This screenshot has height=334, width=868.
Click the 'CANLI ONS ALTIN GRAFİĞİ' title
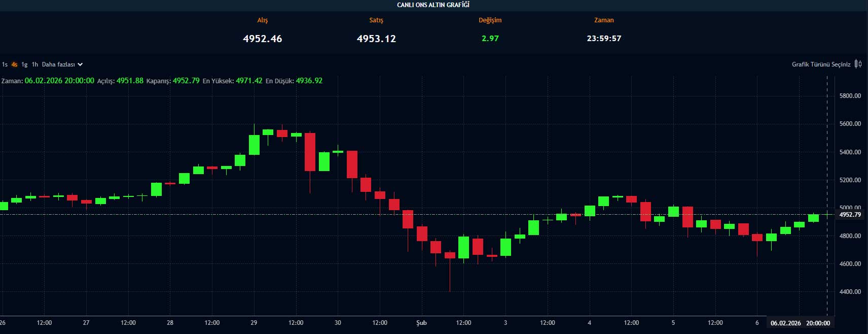tap(433, 5)
